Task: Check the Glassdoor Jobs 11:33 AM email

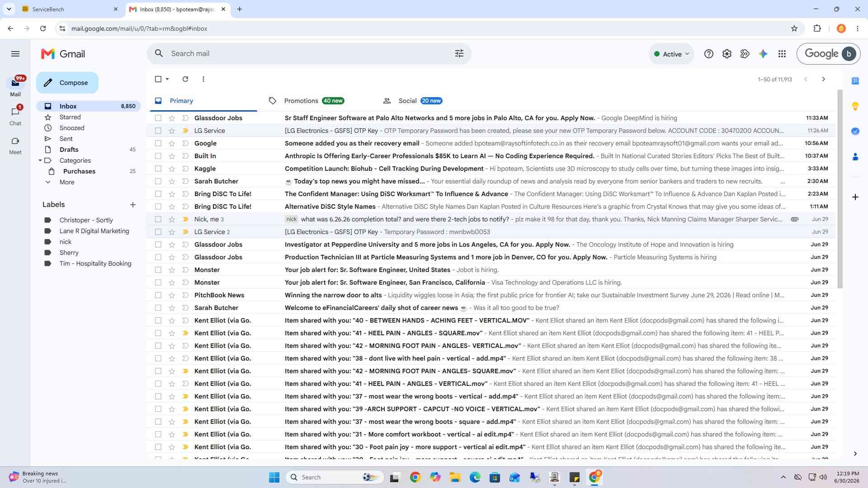Action: [x=158, y=118]
